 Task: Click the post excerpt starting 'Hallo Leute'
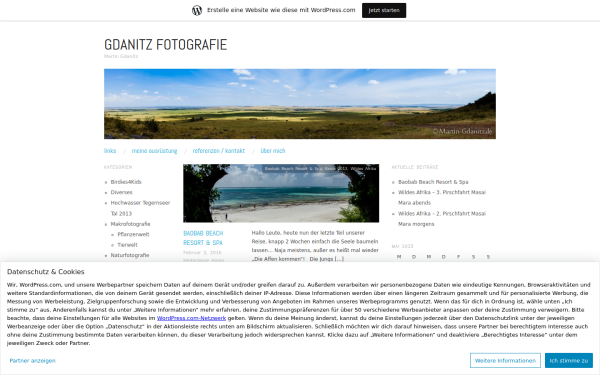[315, 246]
